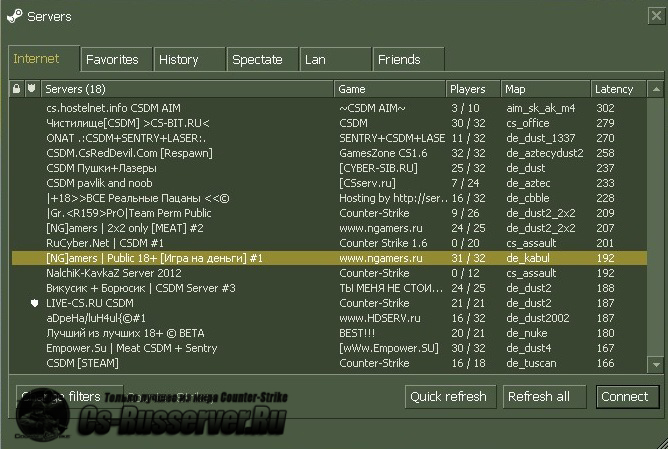Click game name [CYBER-SIB.RU]

[x=378, y=168]
